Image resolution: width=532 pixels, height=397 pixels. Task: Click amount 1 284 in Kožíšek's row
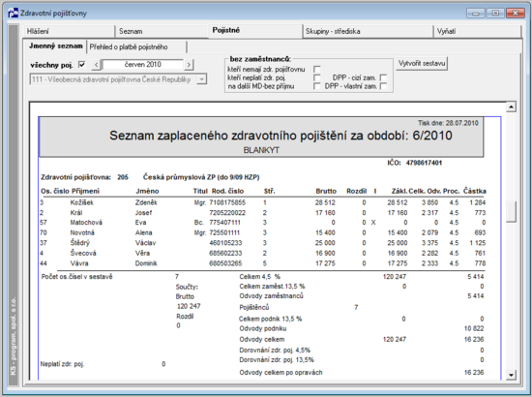click(478, 202)
